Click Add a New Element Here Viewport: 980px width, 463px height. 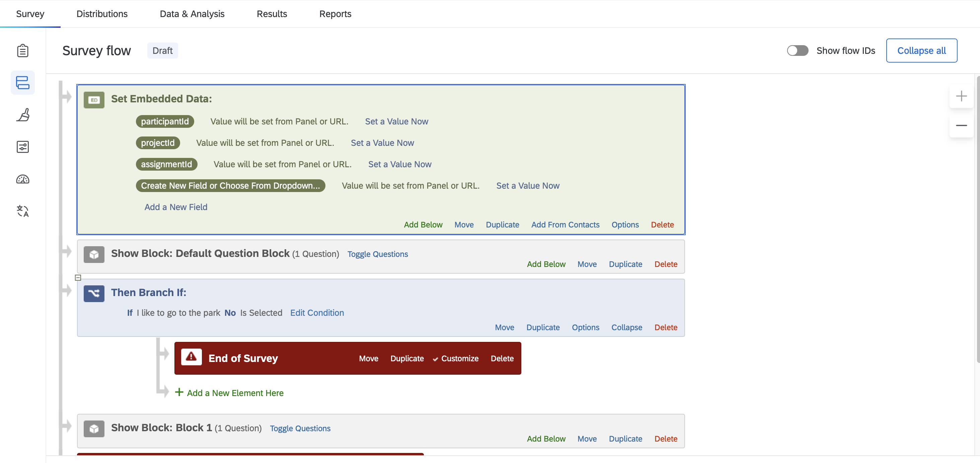(235, 393)
